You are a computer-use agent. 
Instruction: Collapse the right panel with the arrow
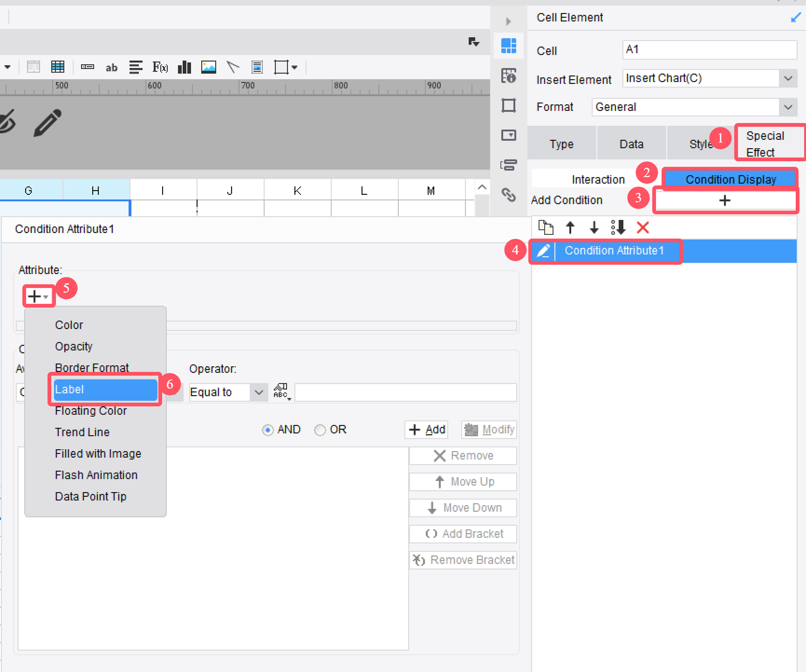pos(508,21)
